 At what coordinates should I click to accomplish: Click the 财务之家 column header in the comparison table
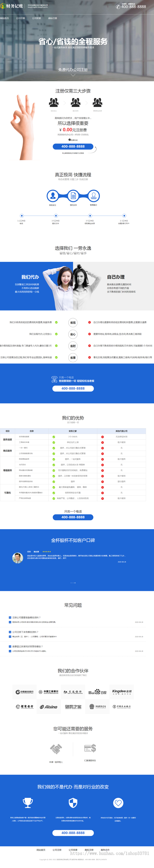pyautogui.click(x=73, y=431)
